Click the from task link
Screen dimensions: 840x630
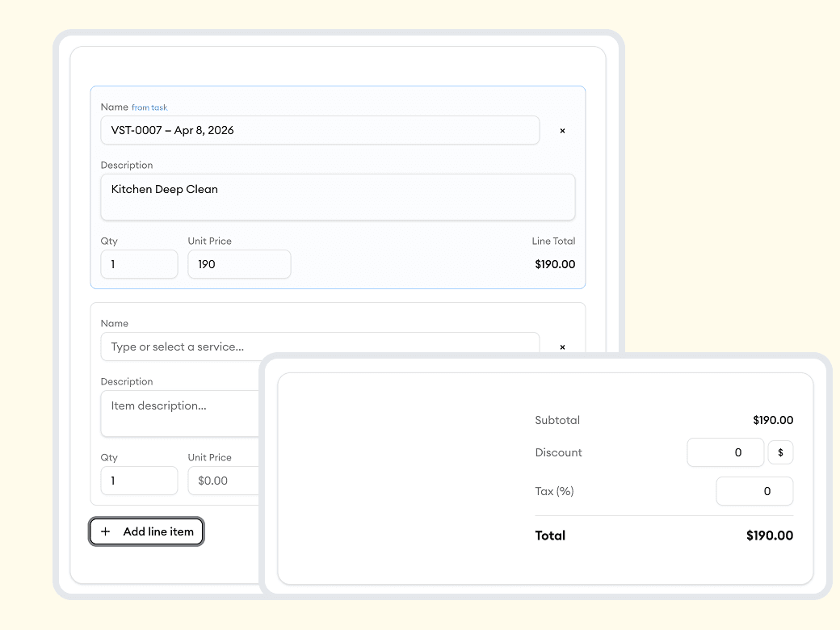click(149, 107)
